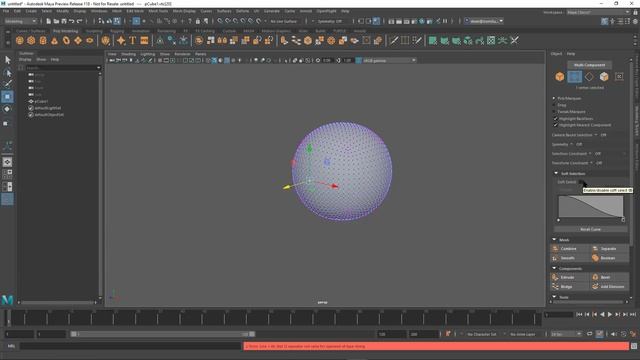Screen dimensions: 640x360
Task: Pick vertex selection mode icon
Action: point(574,76)
